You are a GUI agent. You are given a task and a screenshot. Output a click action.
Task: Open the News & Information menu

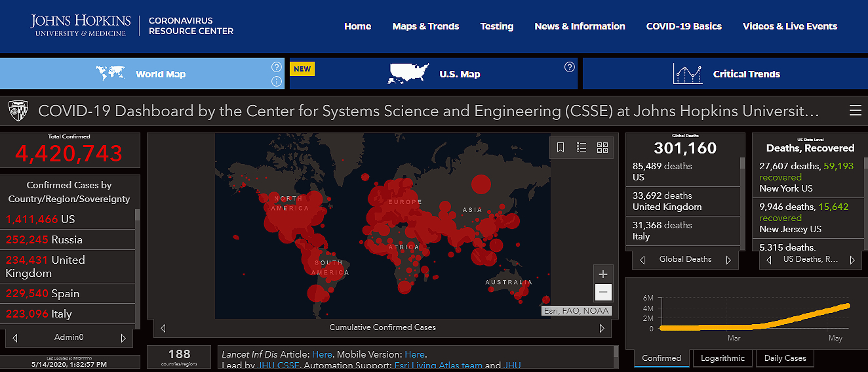(580, 26)
